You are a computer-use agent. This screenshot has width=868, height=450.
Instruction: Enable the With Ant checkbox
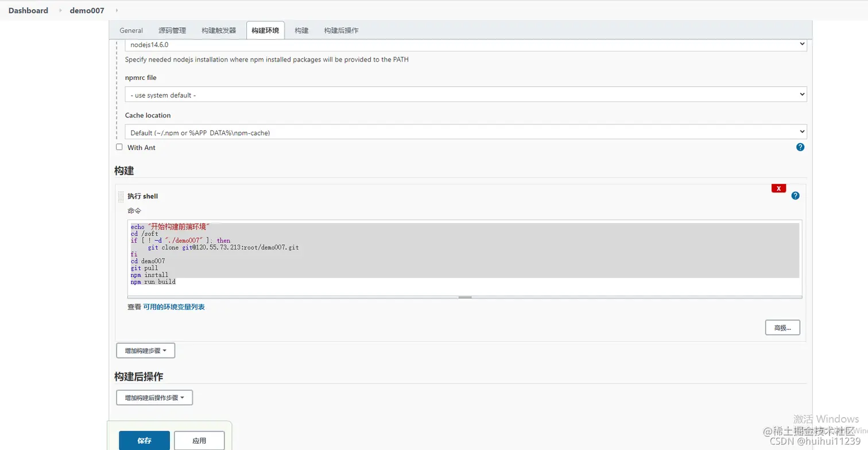point(119,147)
